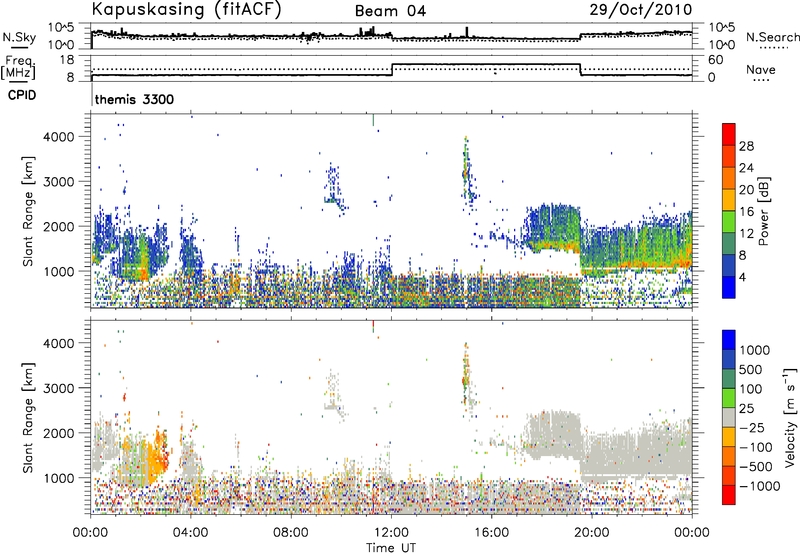Click the 'themis 3300' CPID text

point(134,99)
